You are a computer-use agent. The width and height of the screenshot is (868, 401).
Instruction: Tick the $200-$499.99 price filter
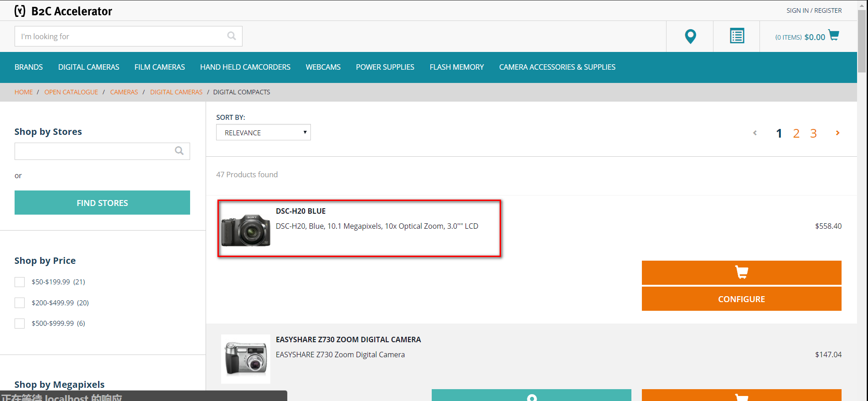(20, 303)
